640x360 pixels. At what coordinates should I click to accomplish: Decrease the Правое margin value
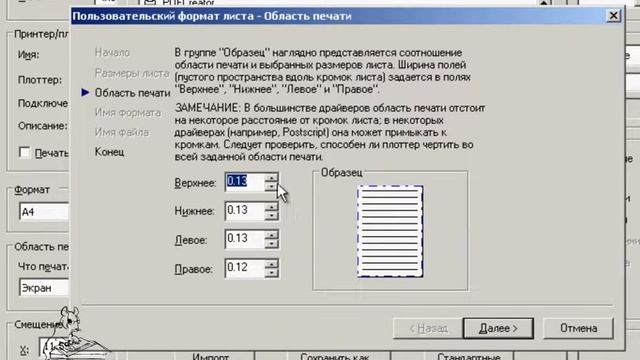pyautogui.click(x=271, y=273)
